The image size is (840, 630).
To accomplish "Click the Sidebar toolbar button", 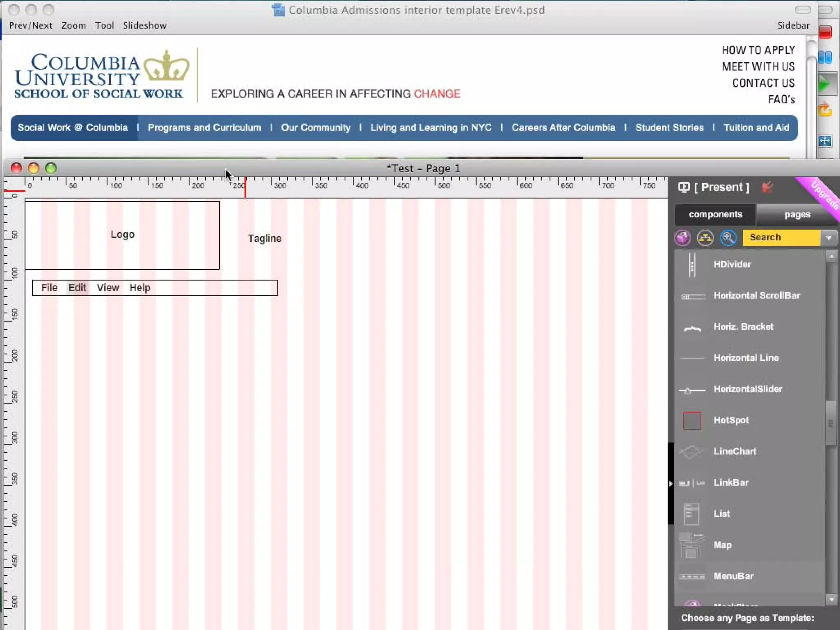I will [793, 25].
